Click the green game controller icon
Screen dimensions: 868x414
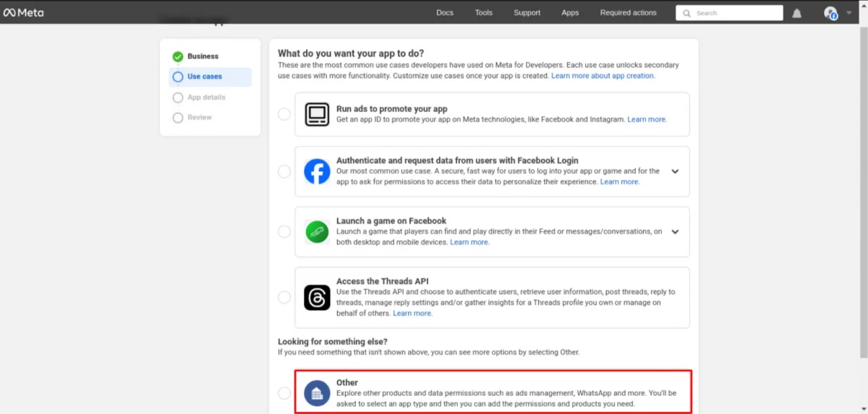(317, 232)
